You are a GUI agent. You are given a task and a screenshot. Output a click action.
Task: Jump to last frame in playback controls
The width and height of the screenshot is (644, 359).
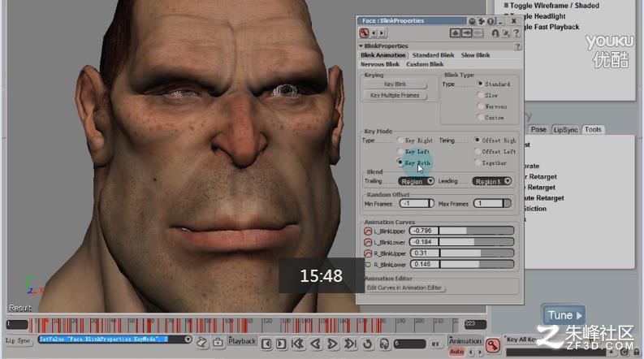click(x=350, y=344)
